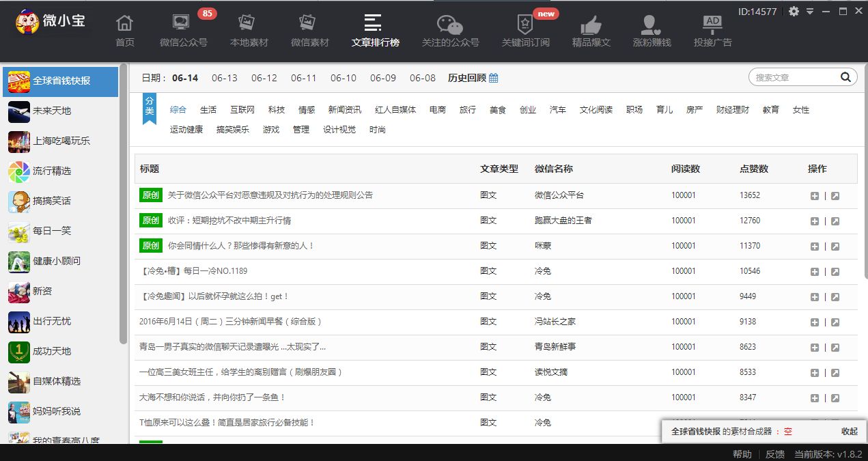
Task: Open the 历史回顾 calendar icon
Action: [x=494, y=78]
